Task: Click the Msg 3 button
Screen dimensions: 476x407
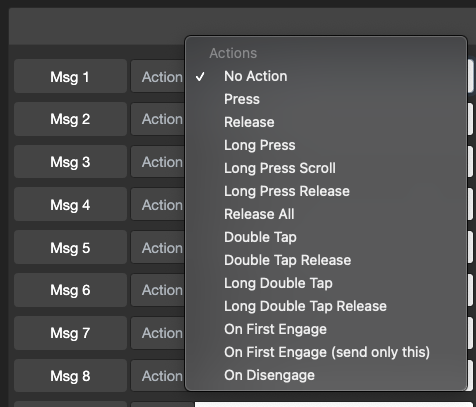Action: point(70,162)
